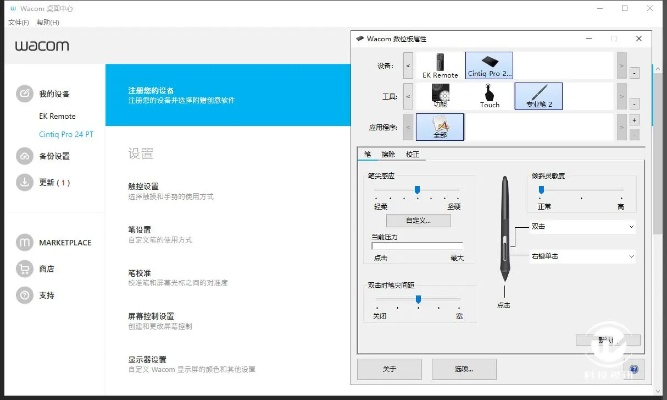
Task: Click the 应用程序 row minus button
Action: click(x=634, y=134)
